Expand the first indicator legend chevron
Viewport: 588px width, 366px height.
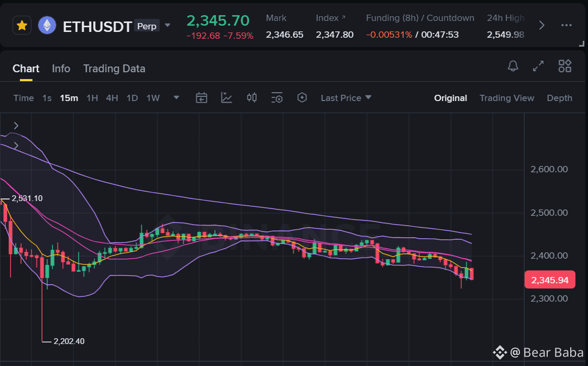(16, 126)
